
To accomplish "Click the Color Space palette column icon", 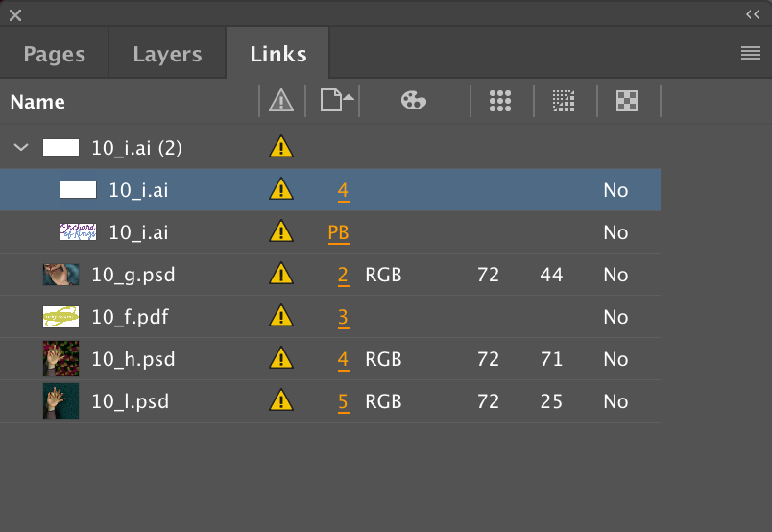I will (x=414, y=101).
